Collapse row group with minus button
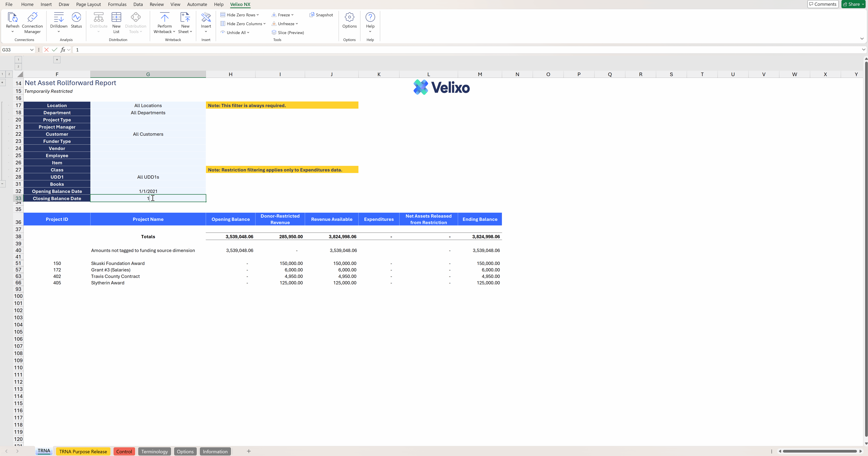 [x=2, y=184]
